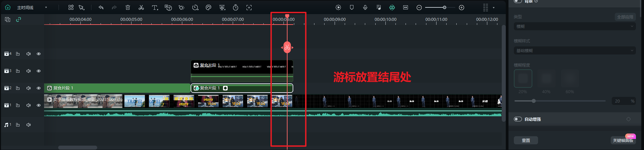
Task: Click the home icon beside 主时间线
Action: pyautogui.click(x=8, y=7)
